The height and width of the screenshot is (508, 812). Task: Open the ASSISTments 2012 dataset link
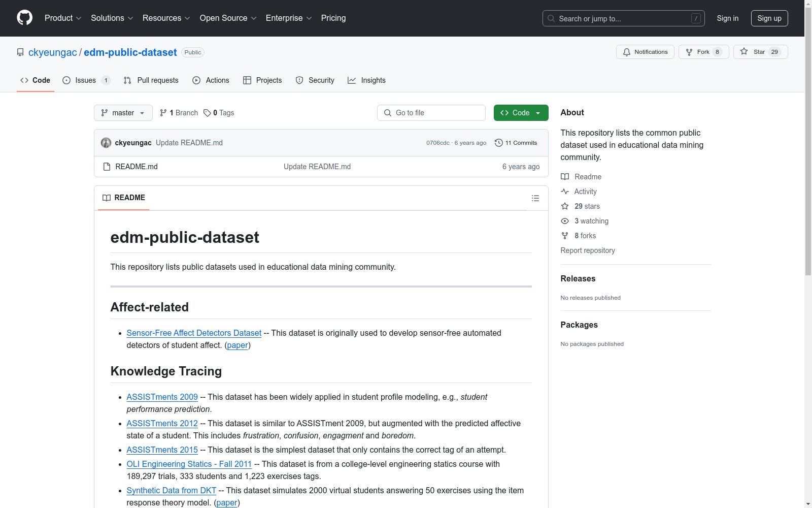[x=162, y=423]
